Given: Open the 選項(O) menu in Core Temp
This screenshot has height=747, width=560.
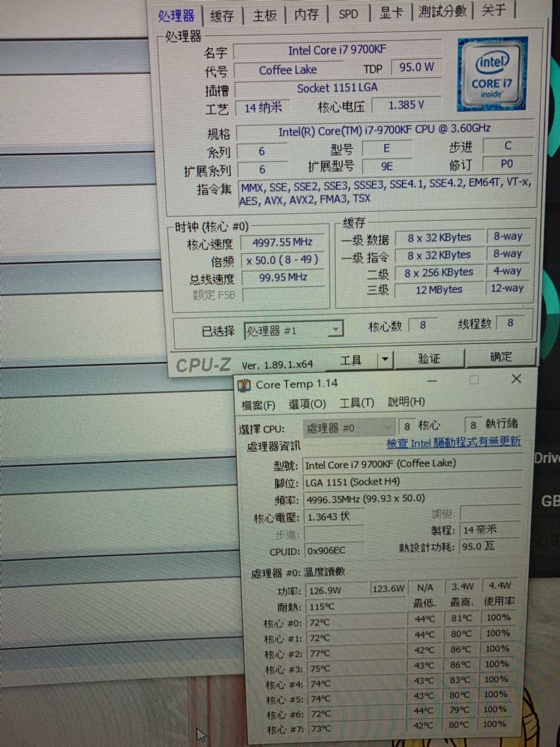Looking at the screenshot, I should tap(307, 404).
